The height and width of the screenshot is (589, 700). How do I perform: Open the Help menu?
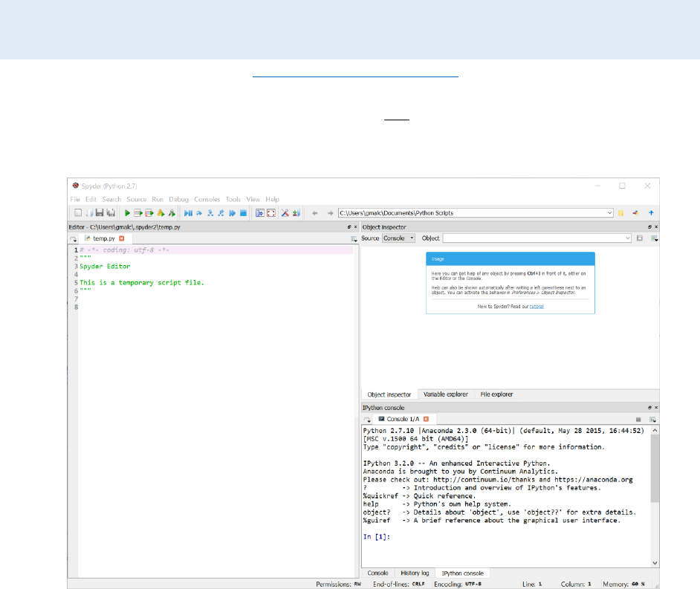point(272,200)
